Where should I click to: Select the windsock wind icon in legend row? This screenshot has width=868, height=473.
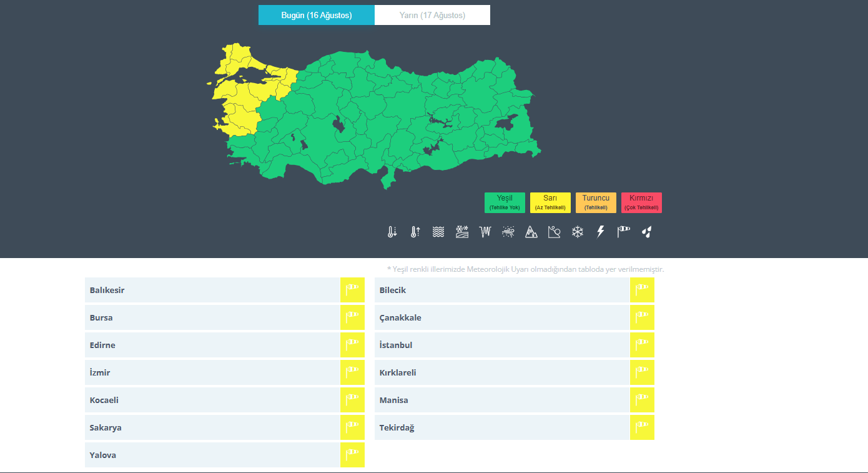(x=624, y=232)
